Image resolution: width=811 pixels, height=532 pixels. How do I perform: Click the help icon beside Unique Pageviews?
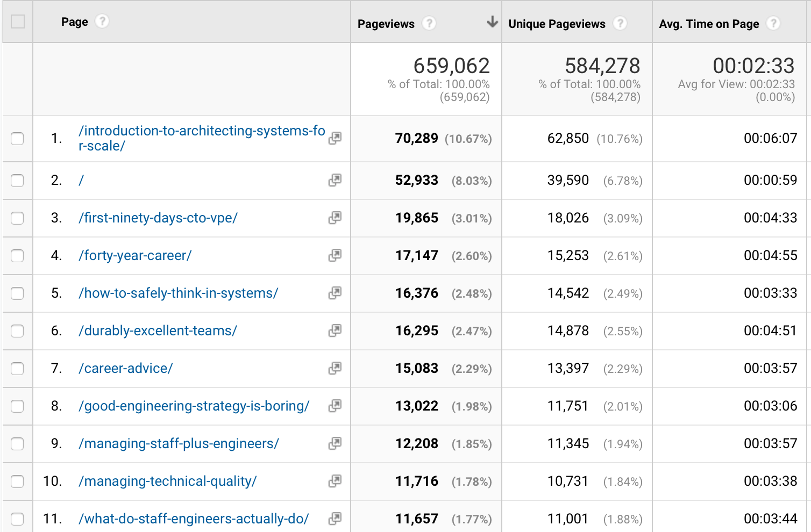click(621, 24)
